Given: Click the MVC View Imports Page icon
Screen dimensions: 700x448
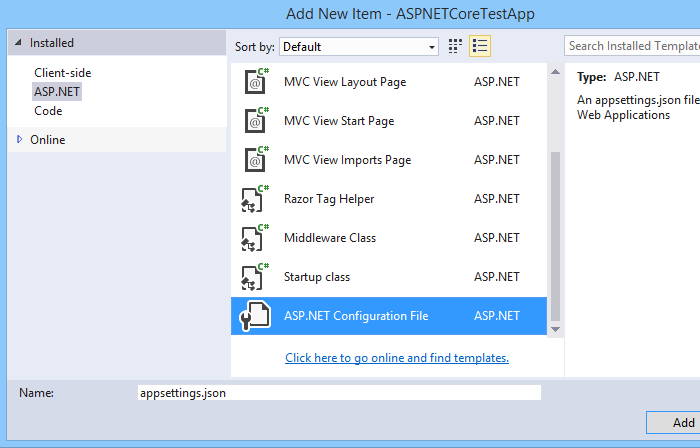Looking at the screenshot, I should point(257,160).
